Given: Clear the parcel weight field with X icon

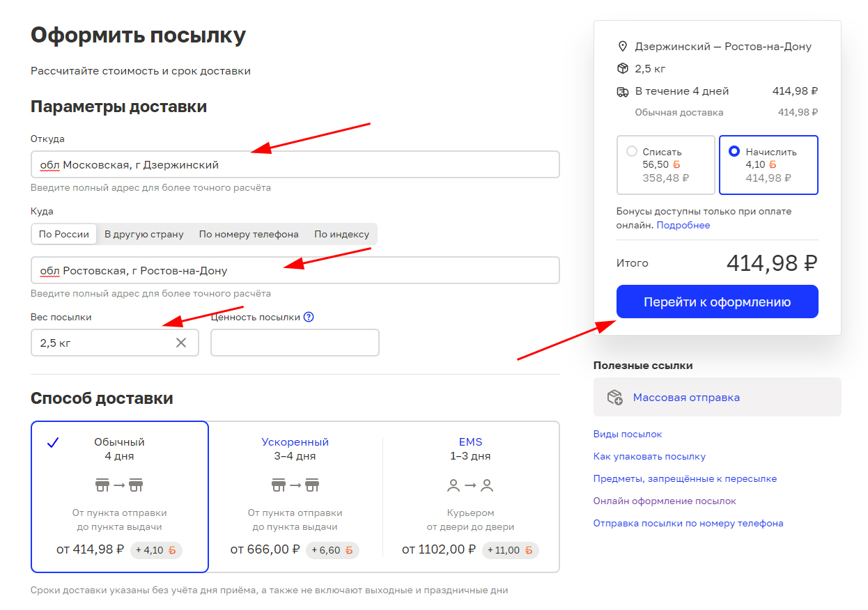Looking at the screenshot, I should click(x=181, y=343).
